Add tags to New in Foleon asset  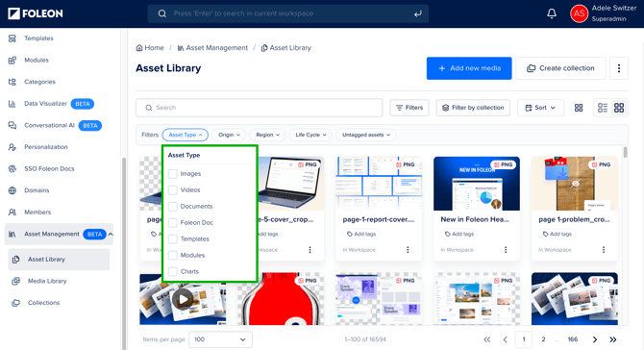click(458, 235)
